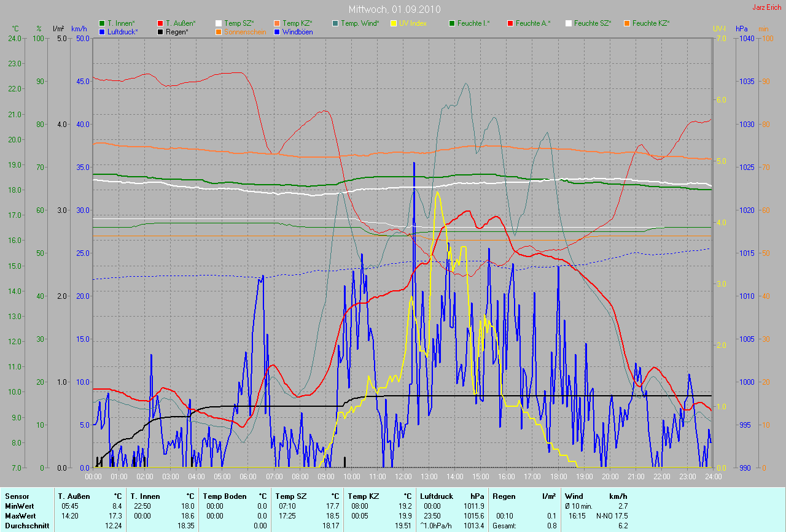Click the 'UV-I' axis unit header

click(718, 29)
